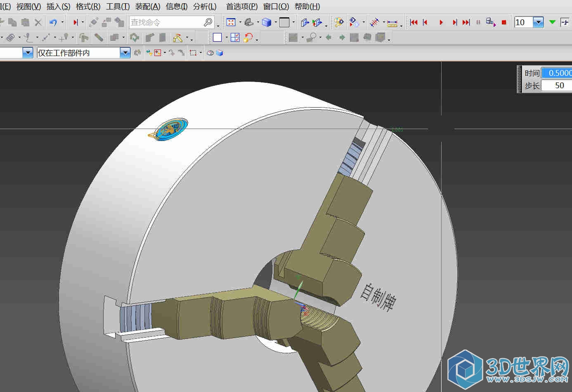The image size is (572, 392).
Task: Click the red dashed rectangle selection icon
Action: (x=193, y=53)
